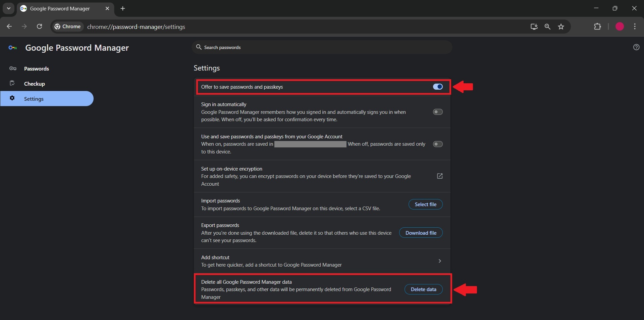Screen dimensions: 644x320
Task: Open the help question mark icon
Action: [636, 47]
